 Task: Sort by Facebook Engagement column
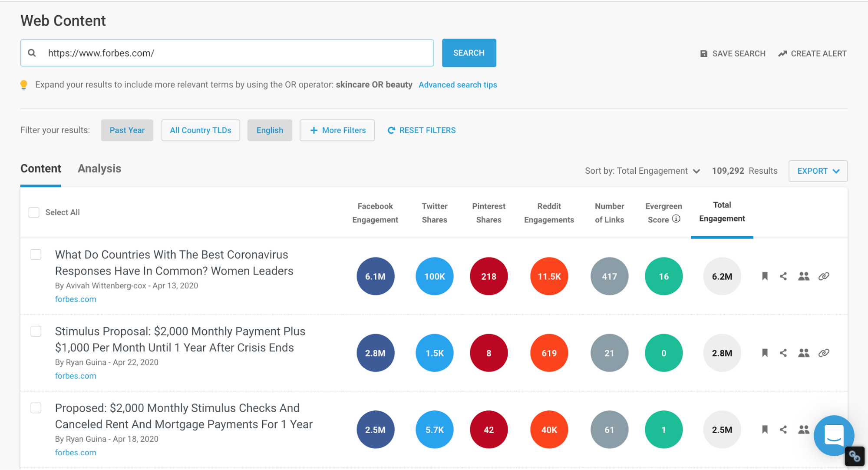375,213
